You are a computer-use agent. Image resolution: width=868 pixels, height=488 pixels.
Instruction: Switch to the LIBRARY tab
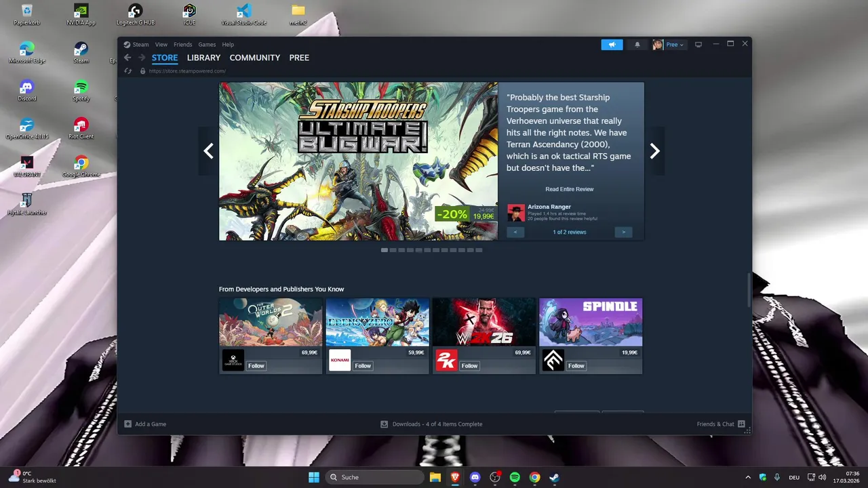tap(203, 58)
